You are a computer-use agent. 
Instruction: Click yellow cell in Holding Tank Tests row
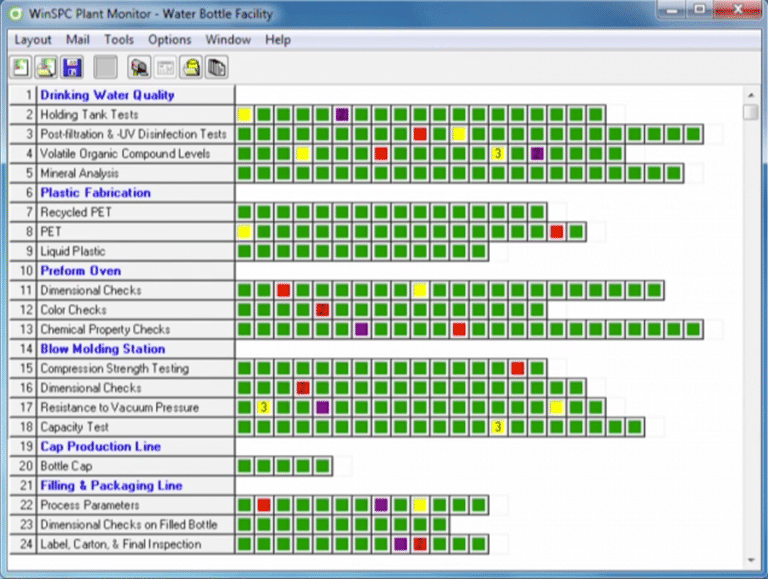[244, 115]
